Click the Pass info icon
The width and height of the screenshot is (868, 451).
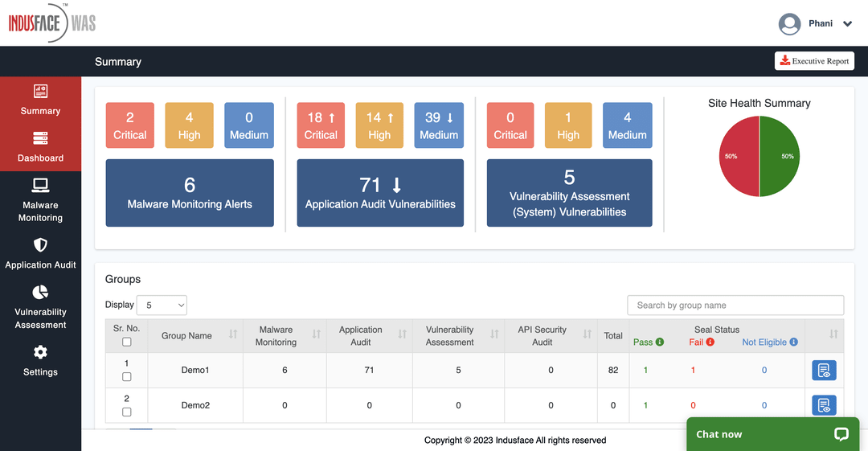(x=660, y=342)
